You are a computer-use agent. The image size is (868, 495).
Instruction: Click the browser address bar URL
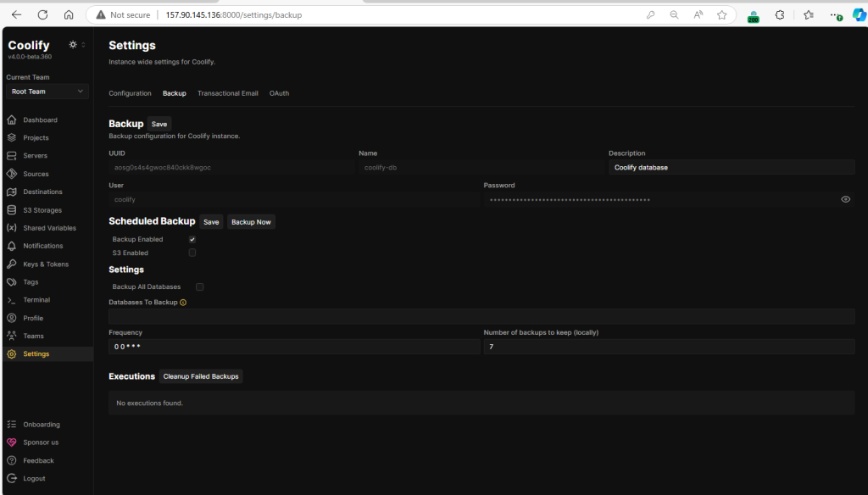[x=234, y=15]
